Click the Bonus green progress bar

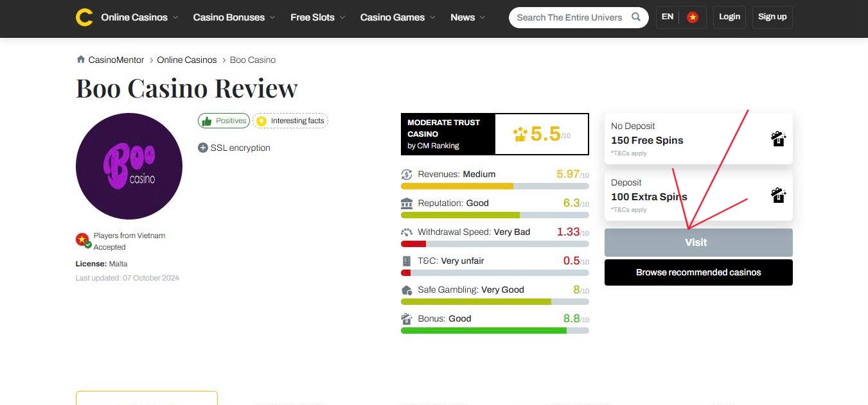pos(495,331)
